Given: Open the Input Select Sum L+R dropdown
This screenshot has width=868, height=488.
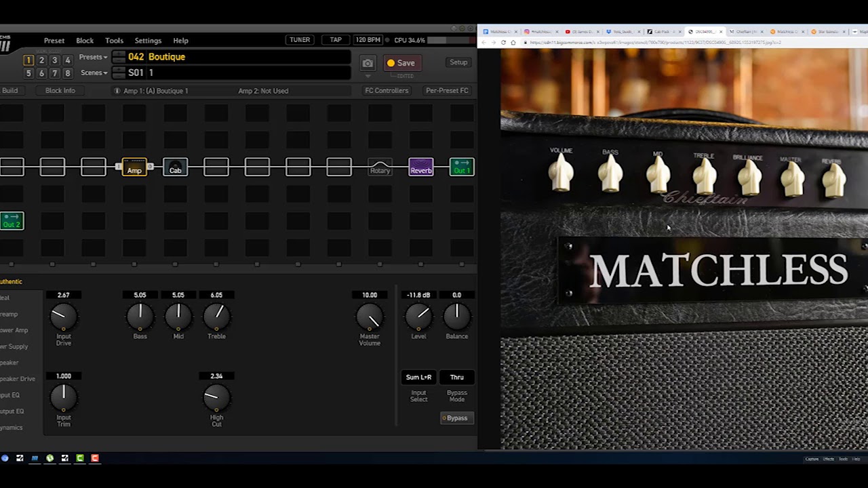Looking at the screenshot, I should pyautogui.click(x=418, y=378).
